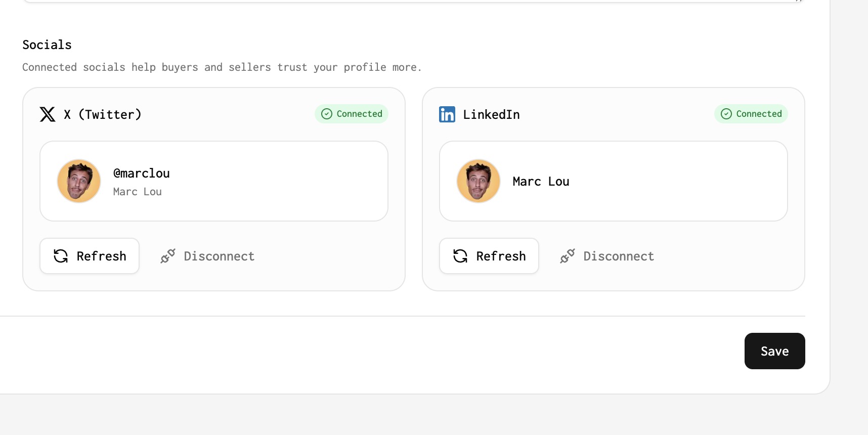The width and height of the screenshot is (868, 435).
Task: Click the Socials section heading
Action: (x=47, y=45)
